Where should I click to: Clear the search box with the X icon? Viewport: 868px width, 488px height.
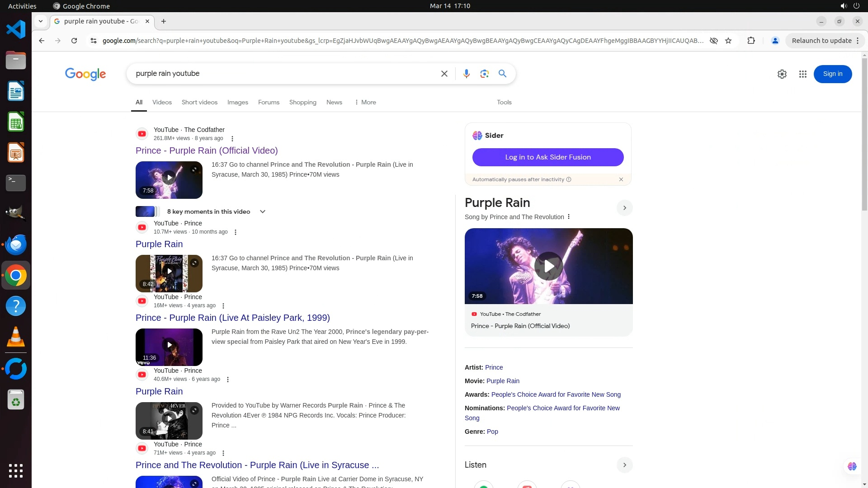click(x=444, y=74)
